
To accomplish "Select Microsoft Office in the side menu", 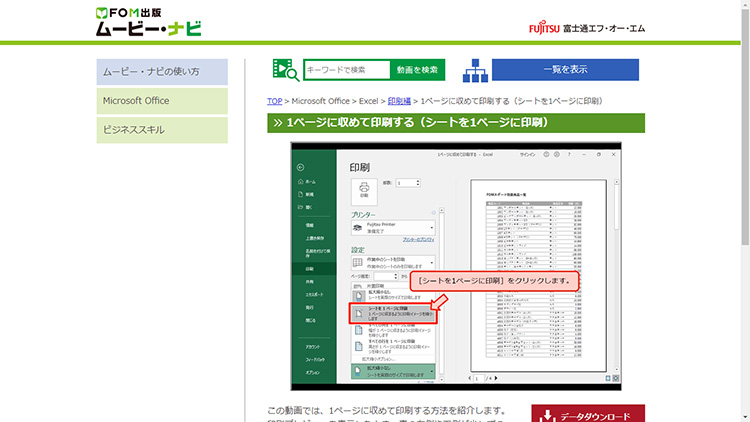I will (x=162, y=101).
